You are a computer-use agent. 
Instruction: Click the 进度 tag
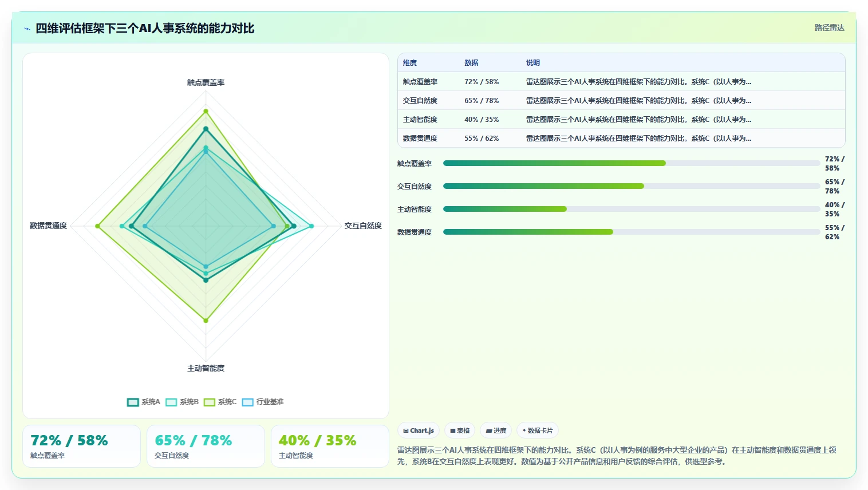click(x=496, y=430)
